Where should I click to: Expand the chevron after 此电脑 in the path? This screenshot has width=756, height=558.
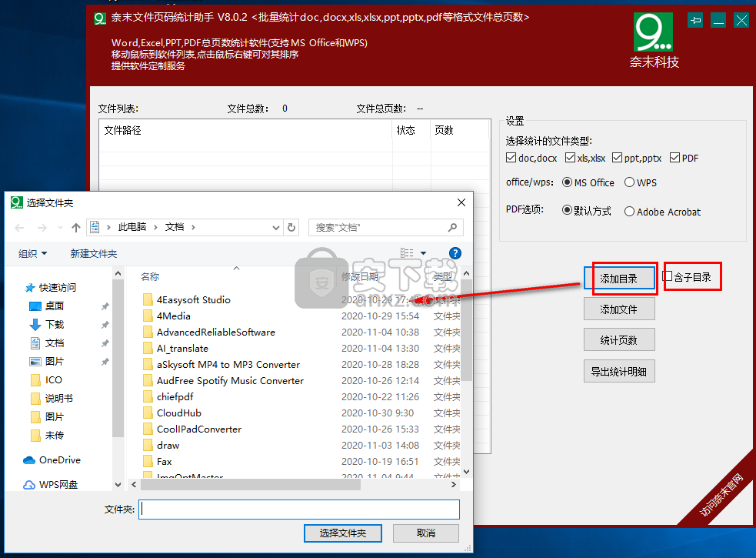pos(155,227)
